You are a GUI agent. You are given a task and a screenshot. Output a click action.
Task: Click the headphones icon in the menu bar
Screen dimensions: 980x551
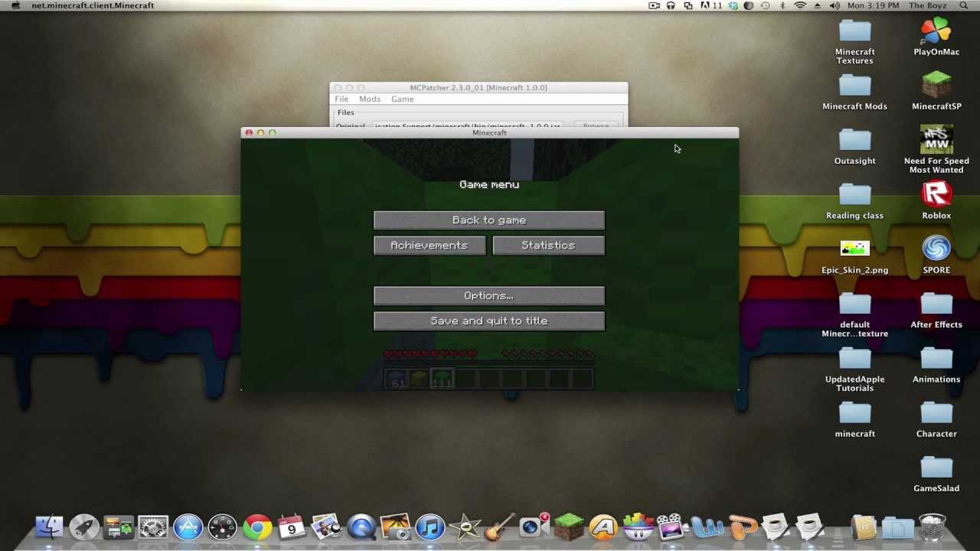point(671,5)
